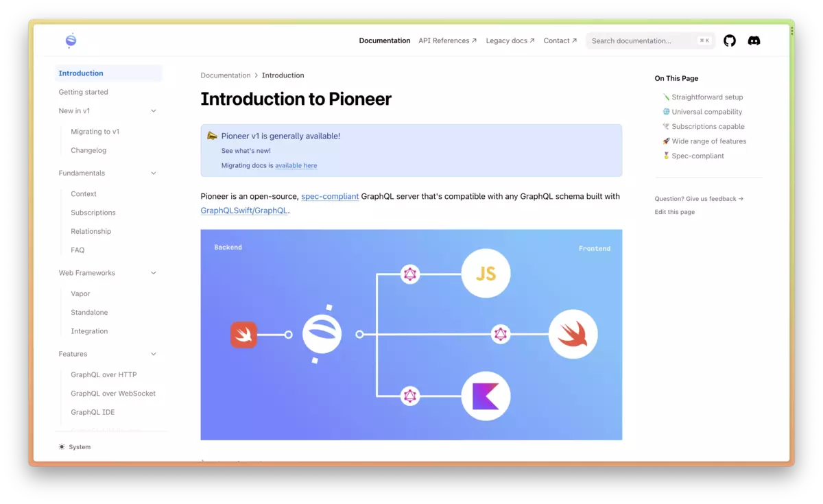Click the white Swift frontend circle
The width and height of the screenshot is (823, 504).
point(573,335)
